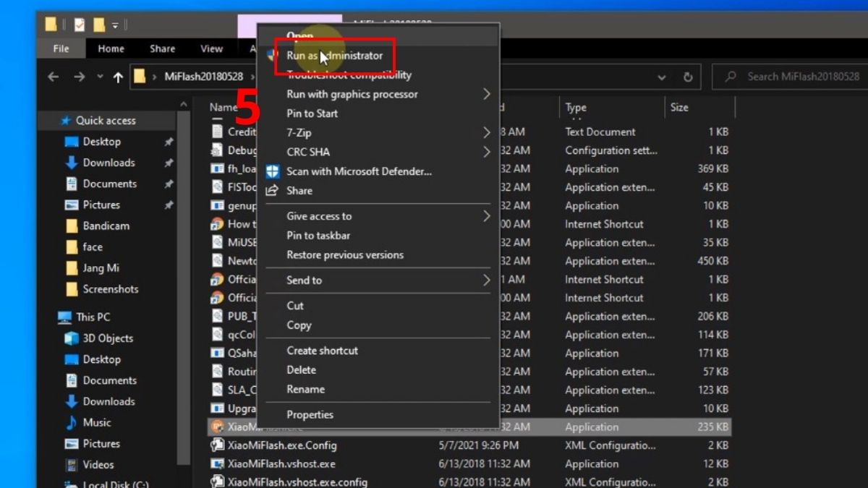Open the File ribbon tab
This screenshot has height=488, width=868.
click(61, 48)
